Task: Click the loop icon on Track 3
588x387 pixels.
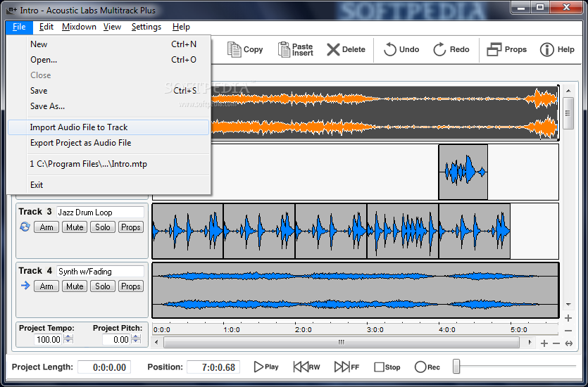Action: (x=25, y=227)
